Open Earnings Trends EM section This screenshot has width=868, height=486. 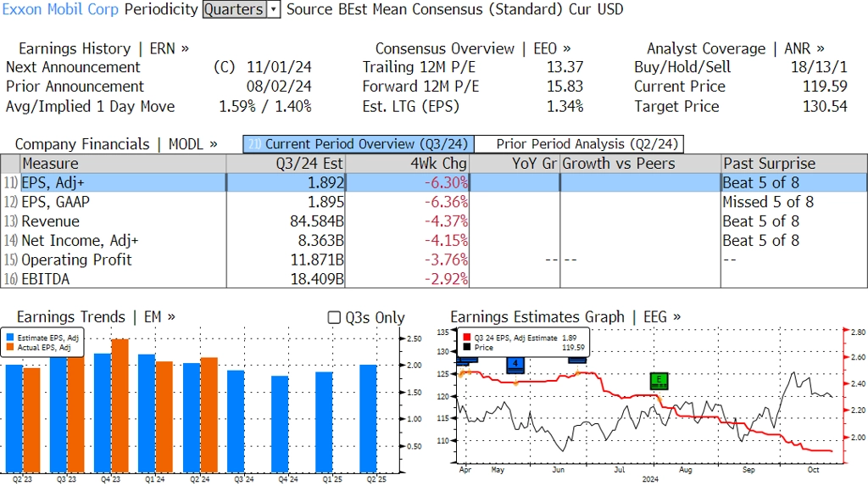[x=96, y=317]
